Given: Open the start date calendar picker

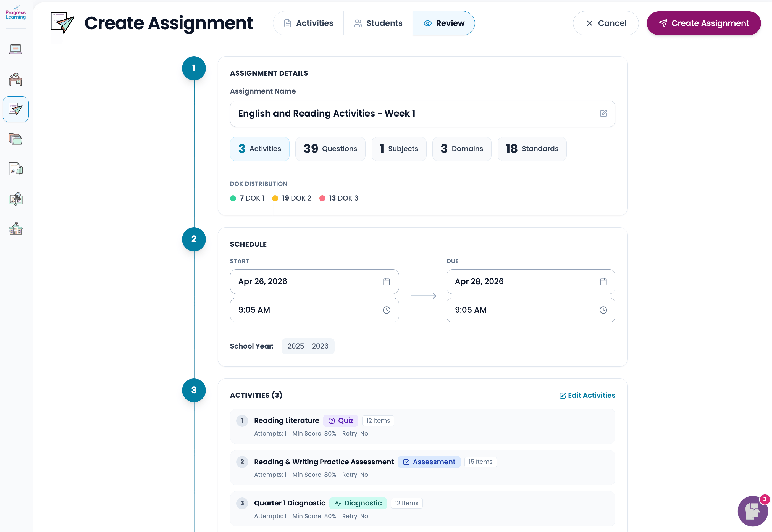Looking at the screenshot, I should click(387, 281).
